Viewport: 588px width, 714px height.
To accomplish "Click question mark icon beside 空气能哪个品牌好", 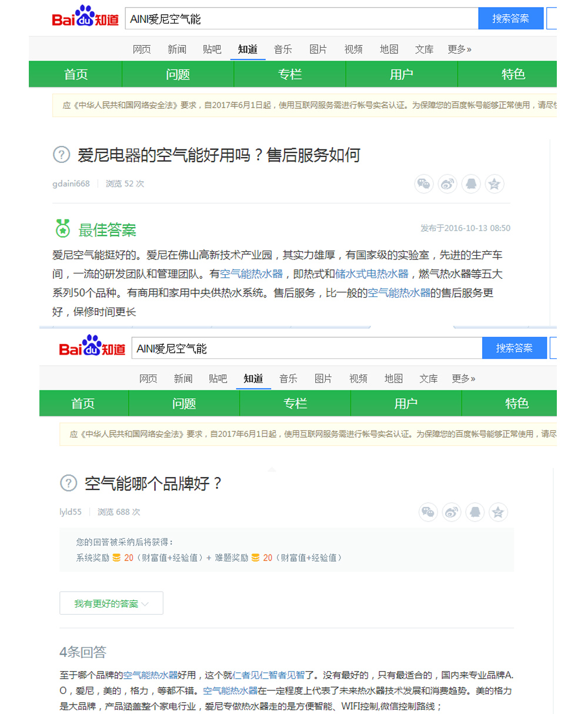I will pos(69,483).
